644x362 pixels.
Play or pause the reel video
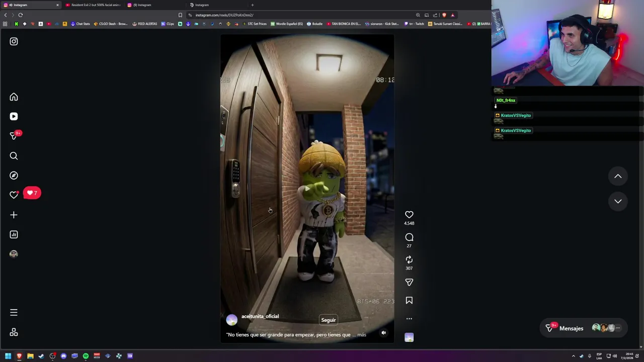(x=307, y=189)
